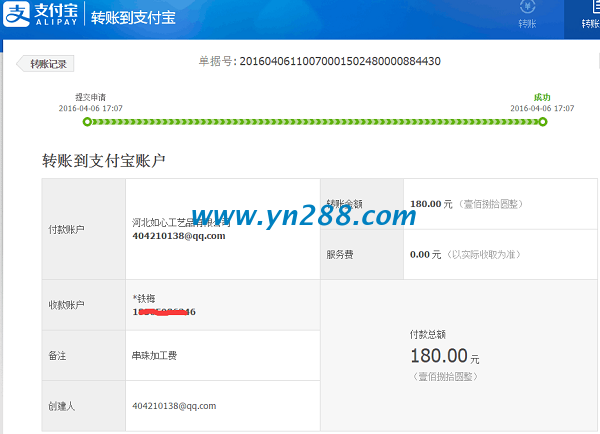The height and width of the screenshot is (434, 600).
Task: Click the 0.00 元 service fee value
Action: click(x=427, y=254)
